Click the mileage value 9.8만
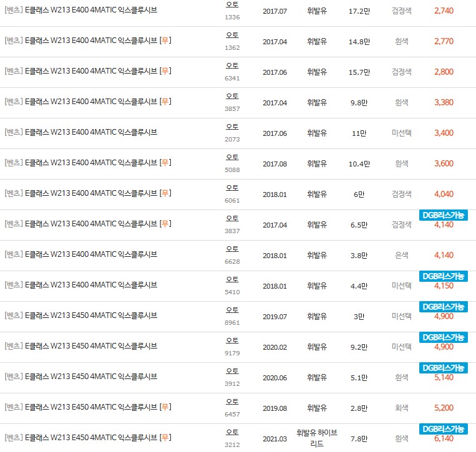 [x=359, y=103]
